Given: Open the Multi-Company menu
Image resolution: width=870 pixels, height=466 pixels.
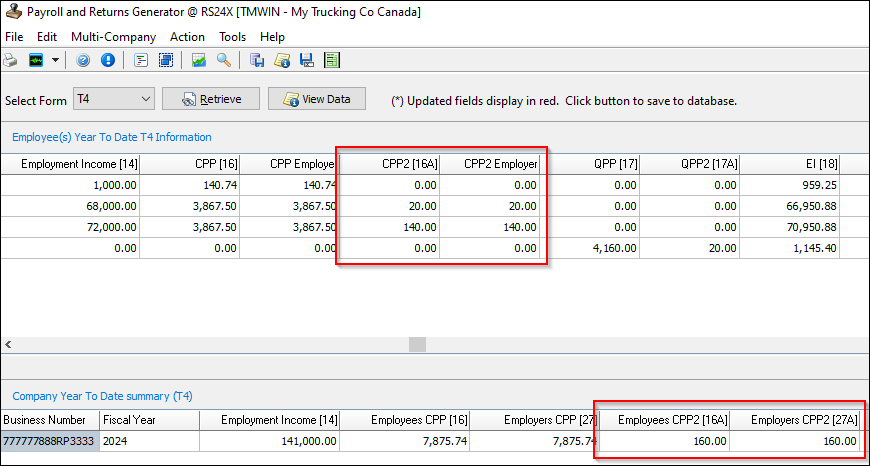Looking at the screenshot, I should 113,37.
